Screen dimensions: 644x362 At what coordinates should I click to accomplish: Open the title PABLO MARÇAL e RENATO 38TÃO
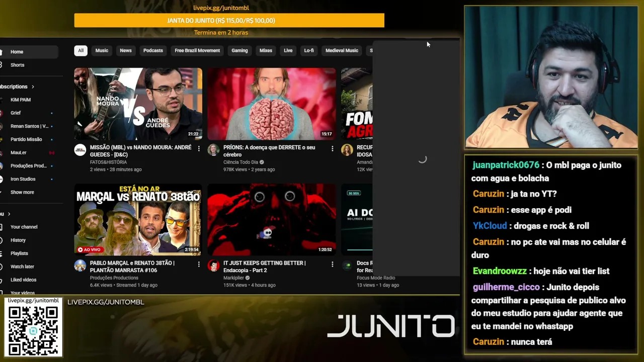[132, 266]
